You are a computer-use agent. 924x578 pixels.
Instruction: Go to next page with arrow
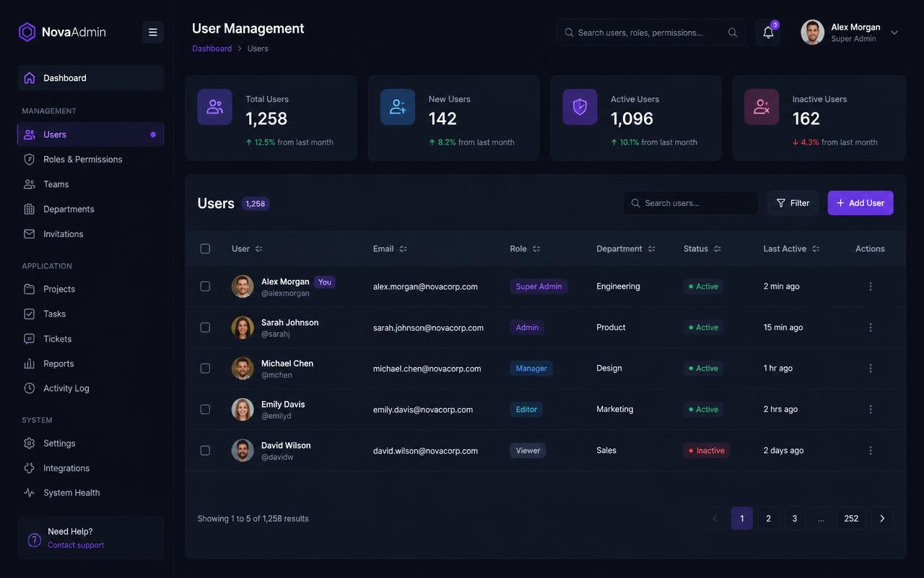pyautogui.click(x=882, y=518)
